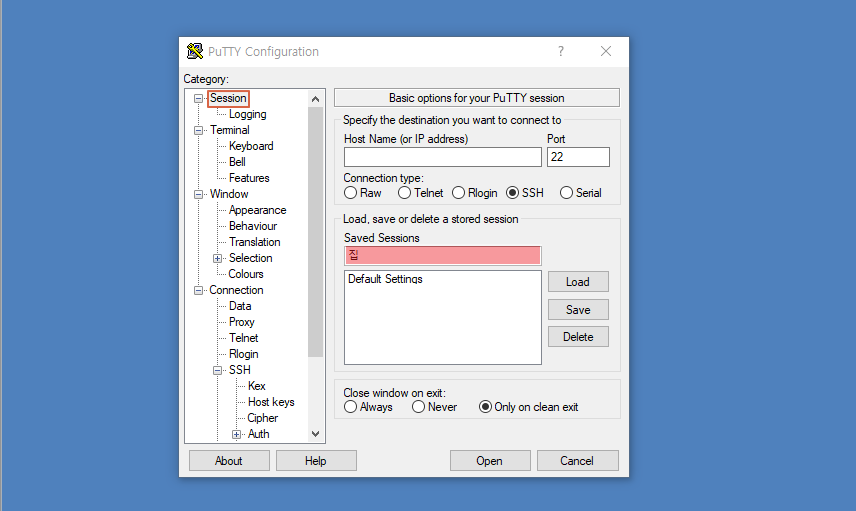The height and width of the screenshot is (511, 856).
Task: Open the Behaviour category
Action: (x=253, y=226)
